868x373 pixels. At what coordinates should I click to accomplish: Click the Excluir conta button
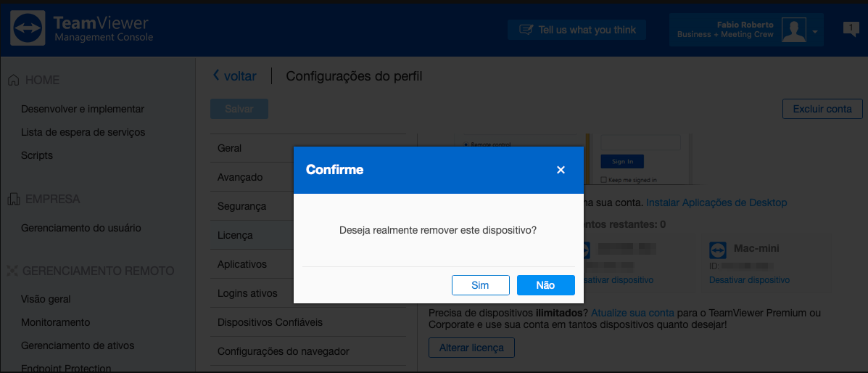[822, 109]
